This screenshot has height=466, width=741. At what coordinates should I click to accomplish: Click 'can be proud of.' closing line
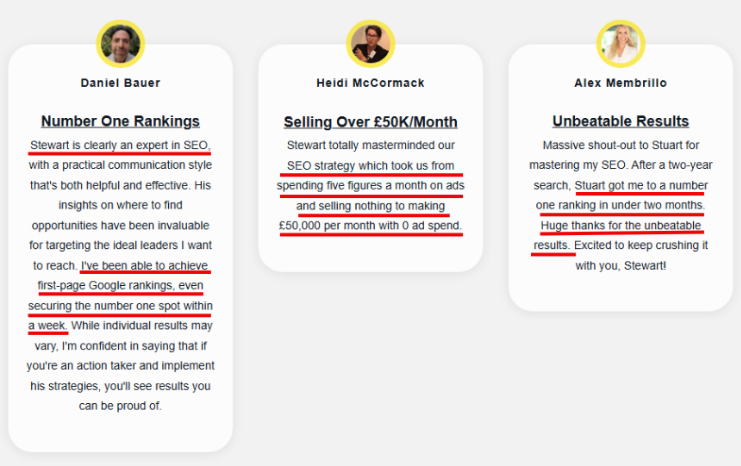coord(121,406)
